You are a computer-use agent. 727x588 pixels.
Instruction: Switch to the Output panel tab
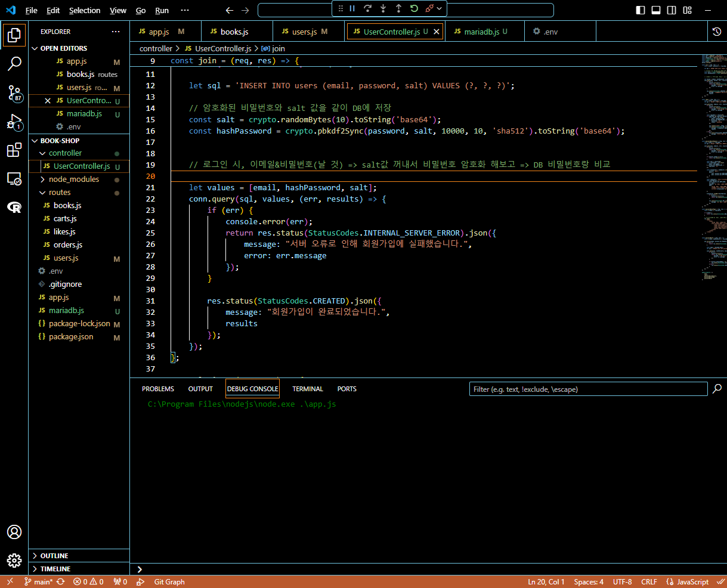tap(200, 389)
